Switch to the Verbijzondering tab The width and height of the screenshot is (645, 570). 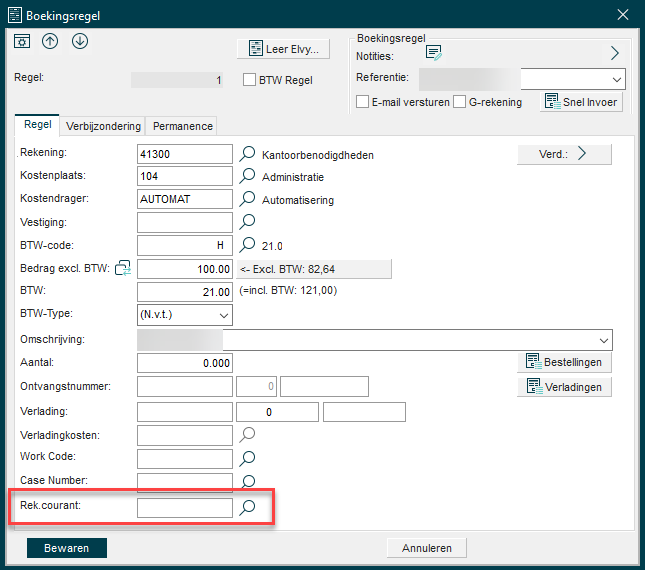pos(103,126)
